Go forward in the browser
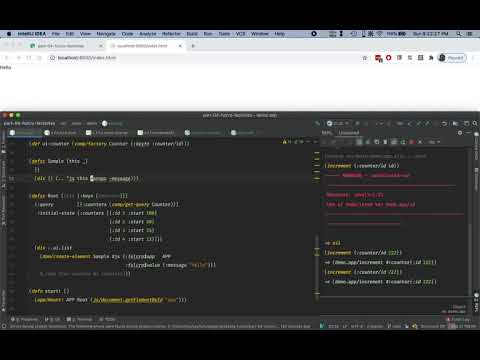Viewport: 480px width, 360px height. 18,58
